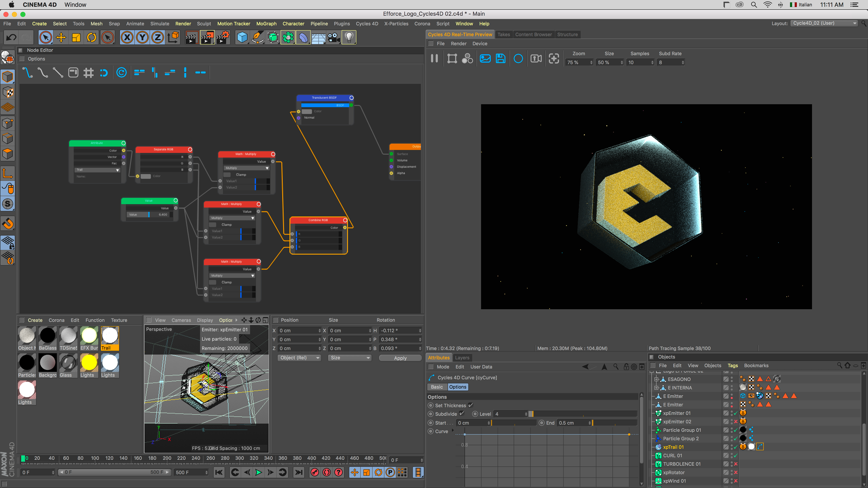Select the Live Selection tool
The height and width of the screenshot is (488, 868).
pos(45,37)
